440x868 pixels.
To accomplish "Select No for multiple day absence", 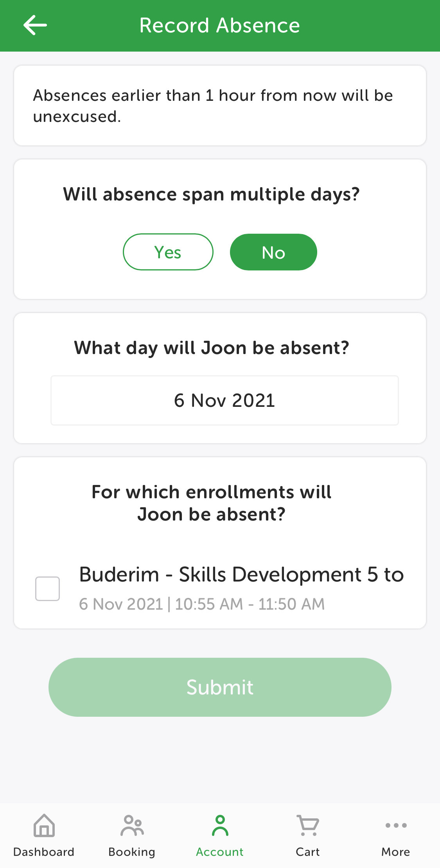I will coord(273,252).
